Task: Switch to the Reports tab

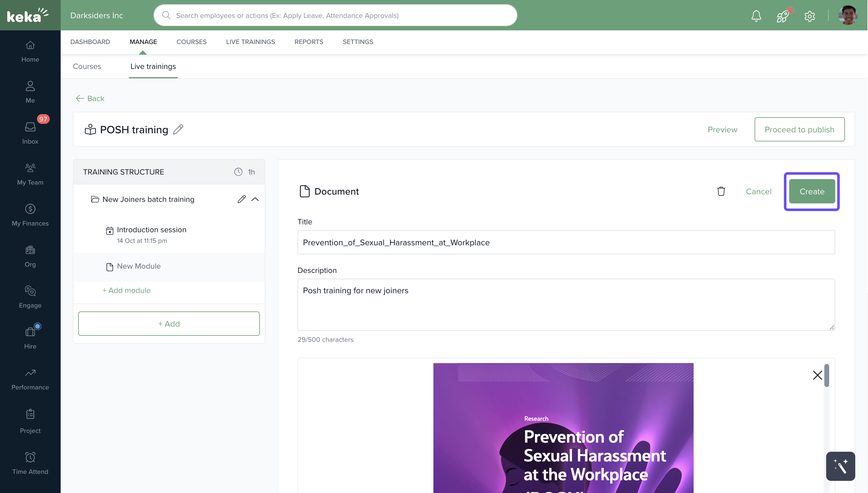Action: click(x=308, y=42)
